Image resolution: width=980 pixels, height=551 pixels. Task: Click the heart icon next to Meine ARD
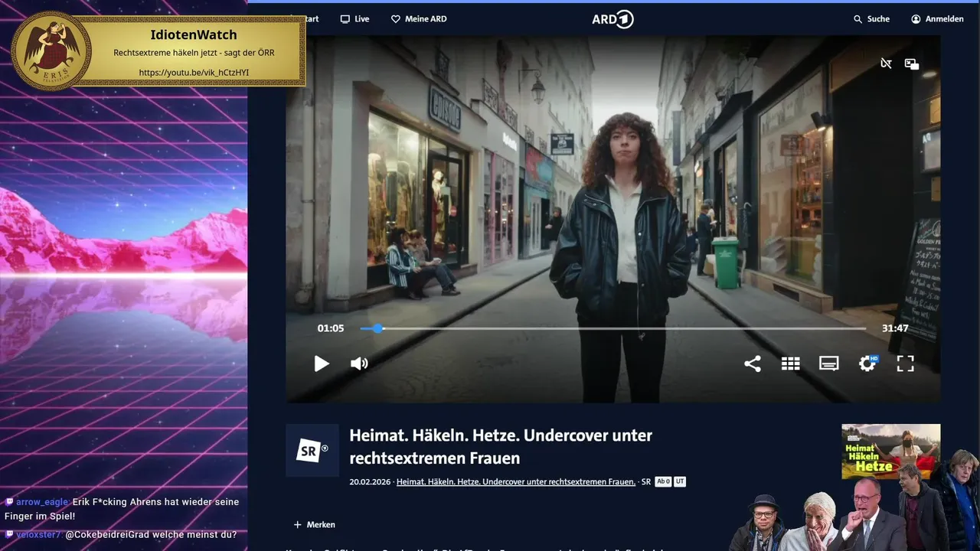pos(396,19)
